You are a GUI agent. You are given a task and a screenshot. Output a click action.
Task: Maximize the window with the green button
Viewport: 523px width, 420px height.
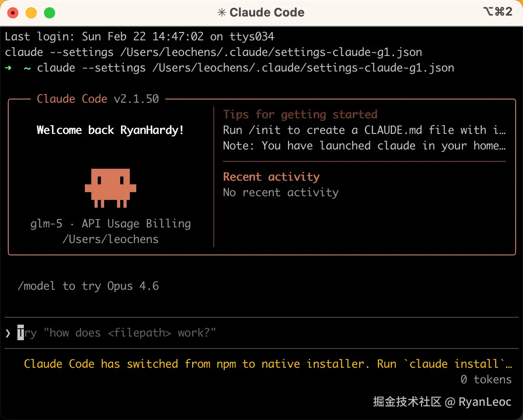pos(50,13)
